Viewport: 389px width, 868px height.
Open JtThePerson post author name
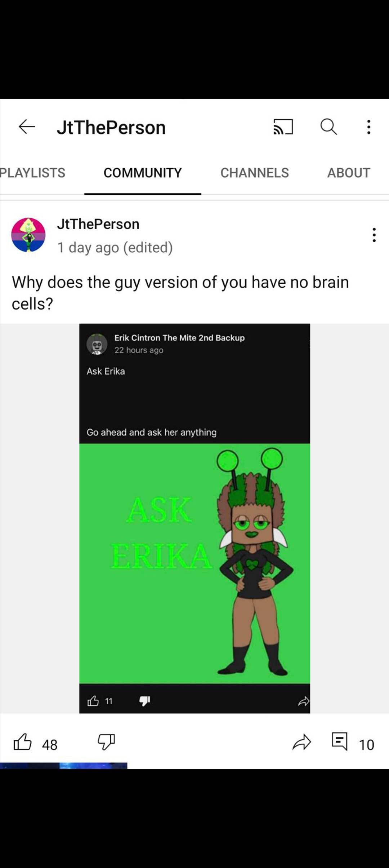[x=98, y=224]
